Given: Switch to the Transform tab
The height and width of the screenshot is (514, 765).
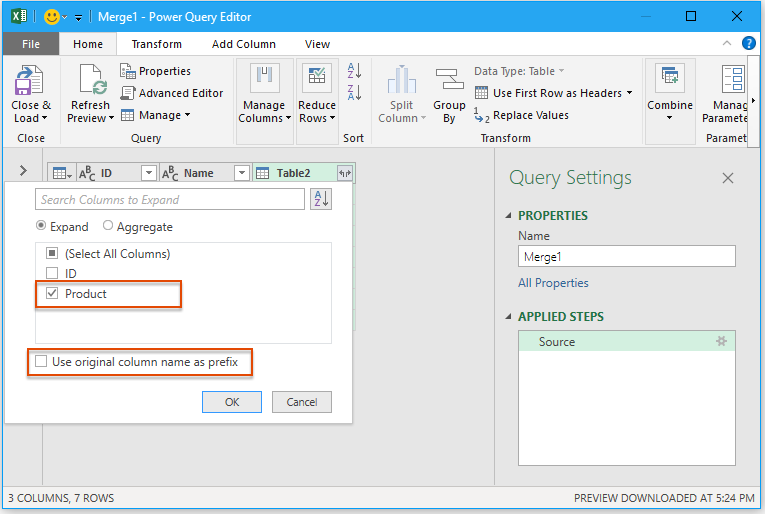Looking at the screenshot, I should click(156, 44).
